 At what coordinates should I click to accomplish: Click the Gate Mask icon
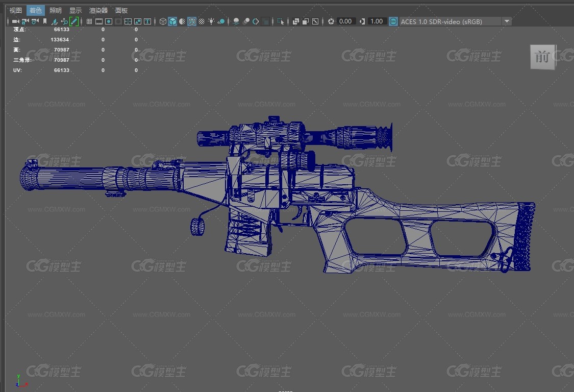click(118, 21)
